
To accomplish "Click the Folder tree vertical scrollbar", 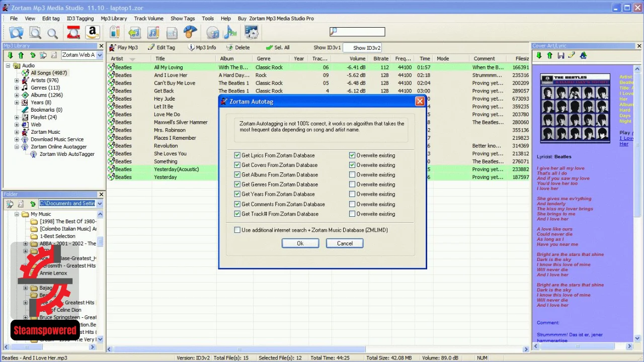I will [100, 277].
